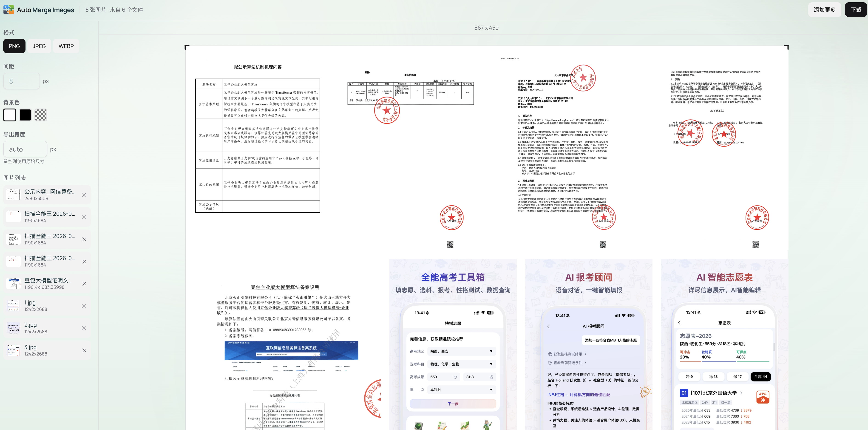The width and height of the screenshot is (868, 430).
Task: Click 41% 冲 badge icon
Action: click(763, 397)
